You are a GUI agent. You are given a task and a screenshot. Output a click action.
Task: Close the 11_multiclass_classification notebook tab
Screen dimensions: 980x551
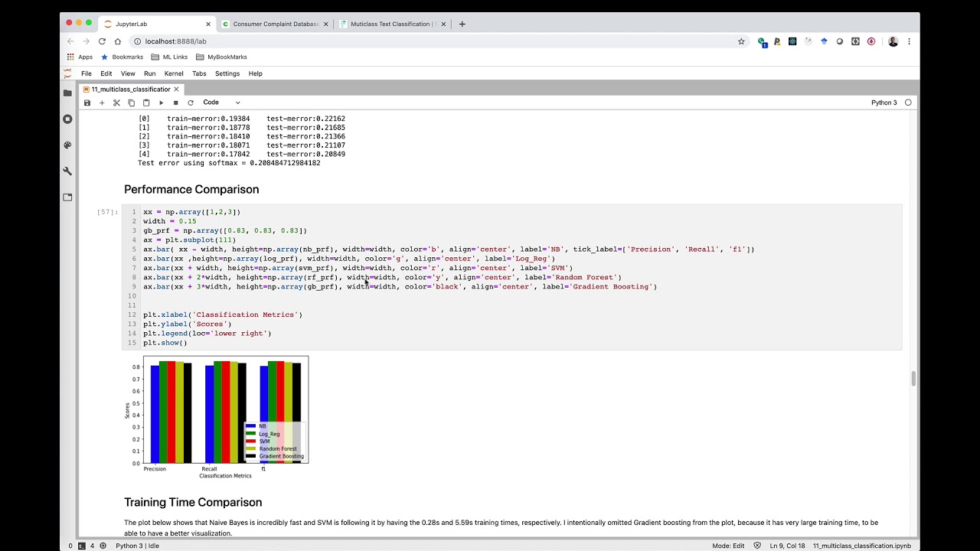click(x=176, y=89)
